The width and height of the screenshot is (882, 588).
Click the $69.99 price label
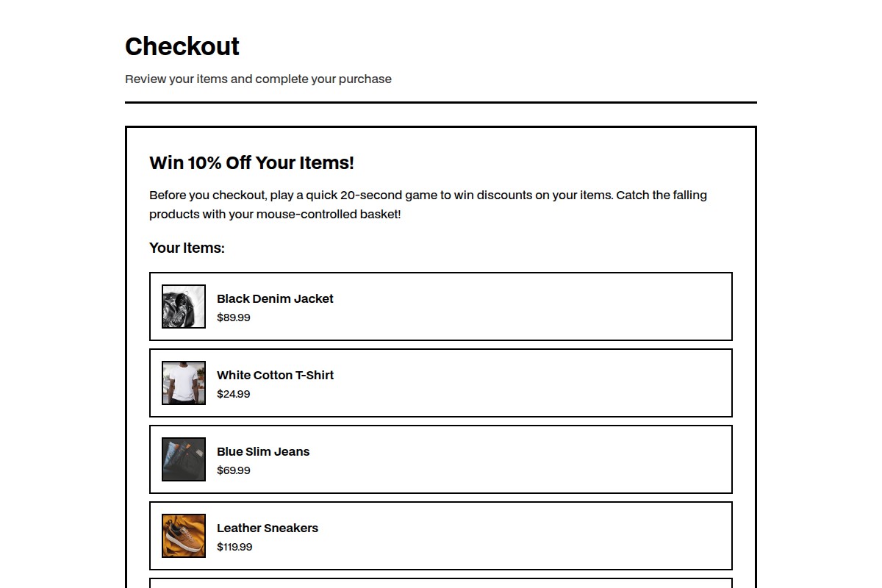(x=233, y=470)
